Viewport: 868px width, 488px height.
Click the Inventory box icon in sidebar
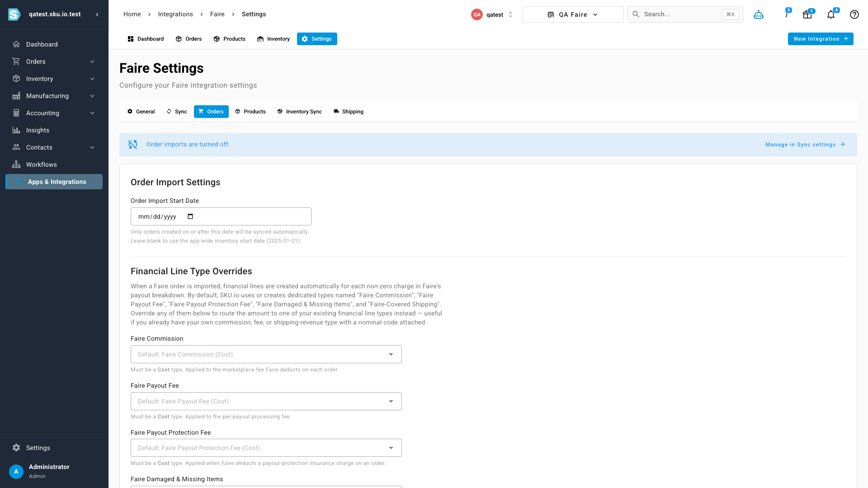[x=16, y=79]
